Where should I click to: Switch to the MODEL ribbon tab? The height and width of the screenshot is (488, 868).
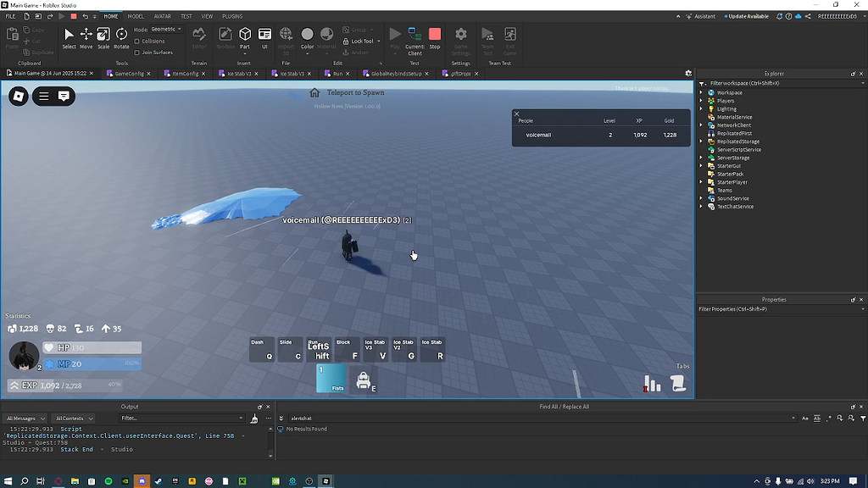point(136,15)
